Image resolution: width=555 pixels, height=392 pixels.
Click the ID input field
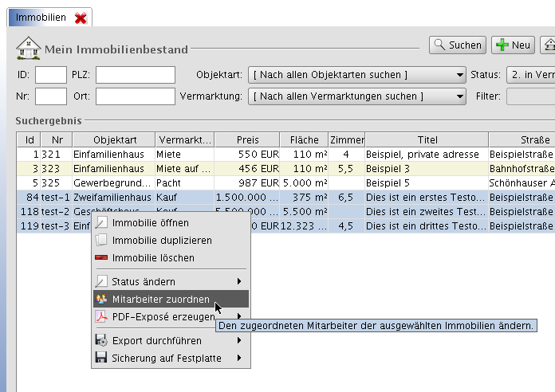pos(51,75)
